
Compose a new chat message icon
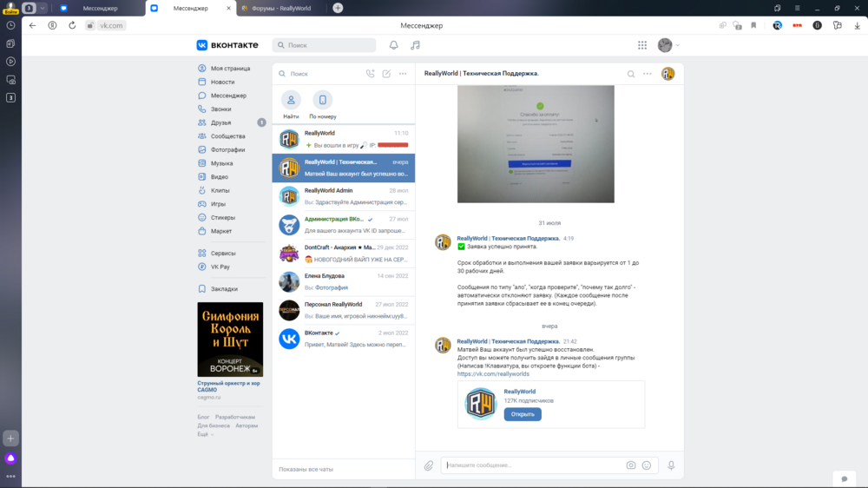click(x=386, y=74)
